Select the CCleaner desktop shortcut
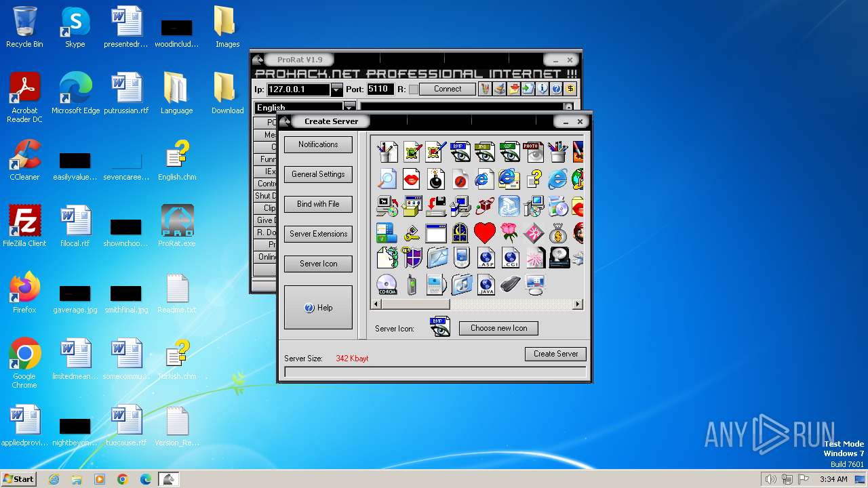Screen dimensions: 868x488 point(24,160)
